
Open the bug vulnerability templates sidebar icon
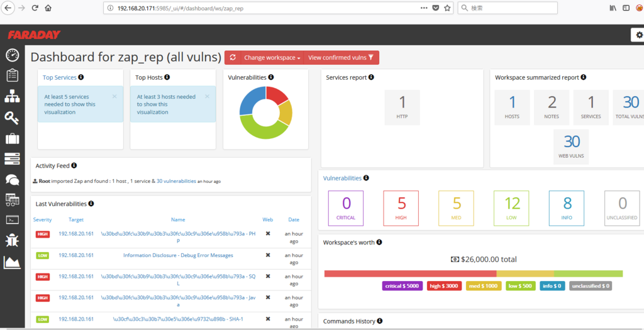(13, 241)
